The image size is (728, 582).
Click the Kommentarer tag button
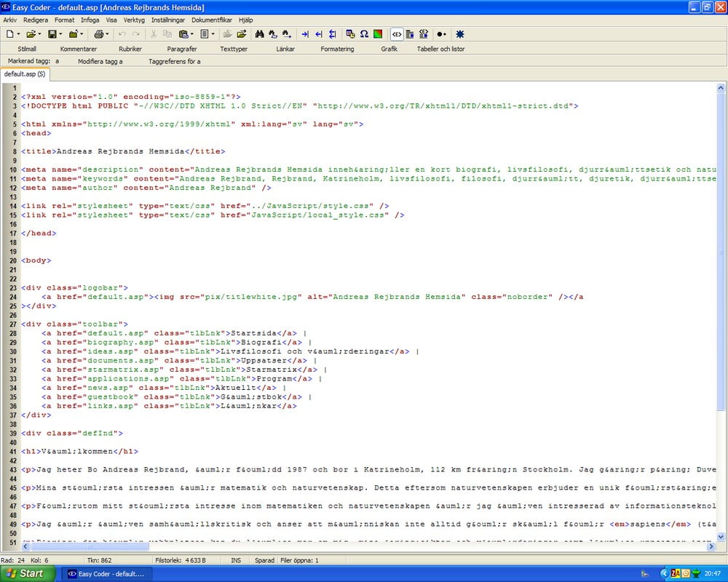coord(79,49)
